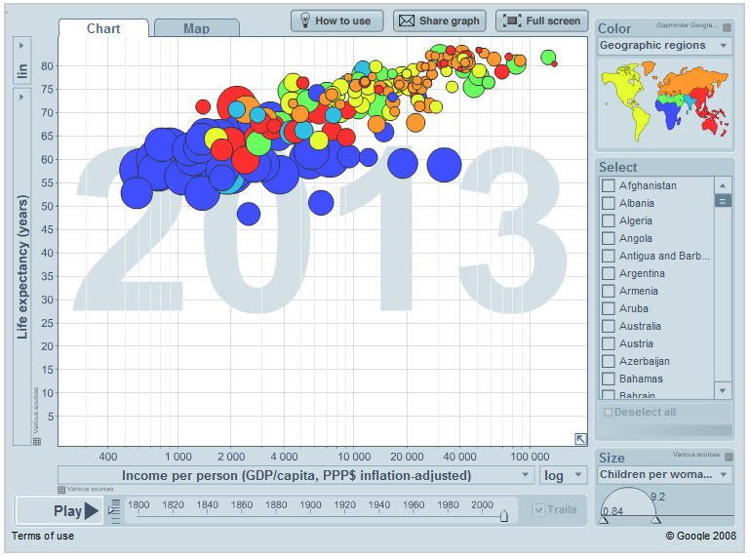Open the Geographic regions color dropdown
This screenshot has width=750, height=560.
664,46
